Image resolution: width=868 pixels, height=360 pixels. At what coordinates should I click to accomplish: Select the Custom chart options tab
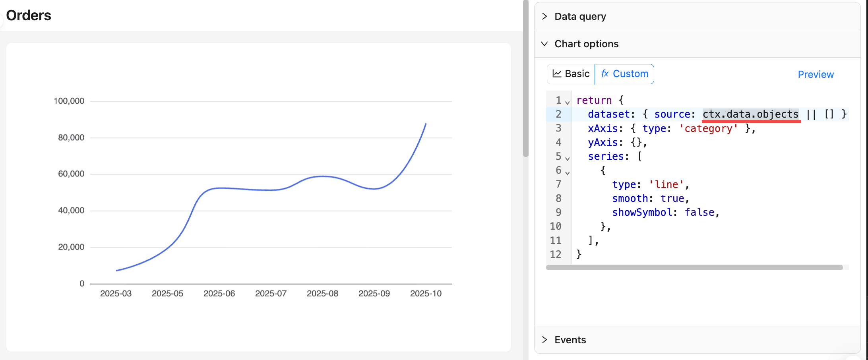[624, 74]
